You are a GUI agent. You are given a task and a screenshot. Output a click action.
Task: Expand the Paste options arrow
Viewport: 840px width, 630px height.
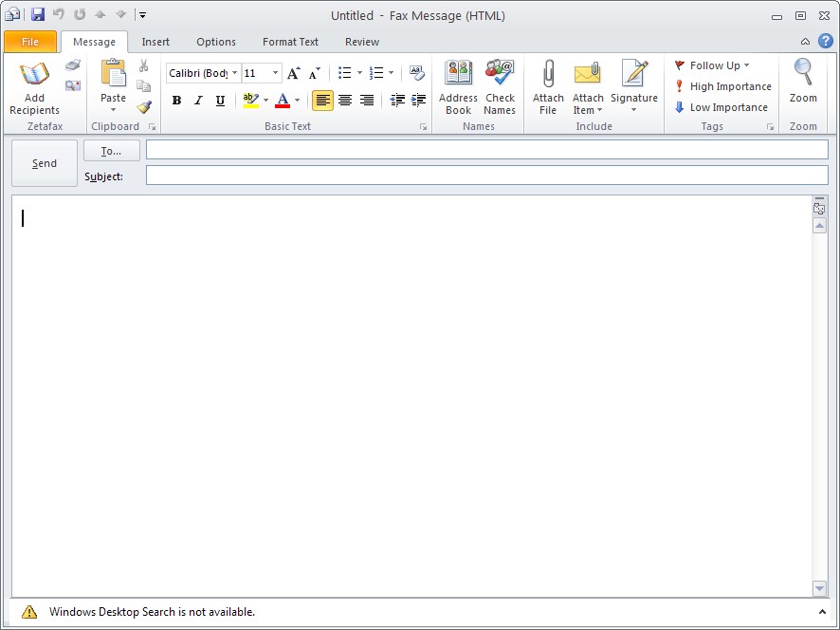point(113,110)
